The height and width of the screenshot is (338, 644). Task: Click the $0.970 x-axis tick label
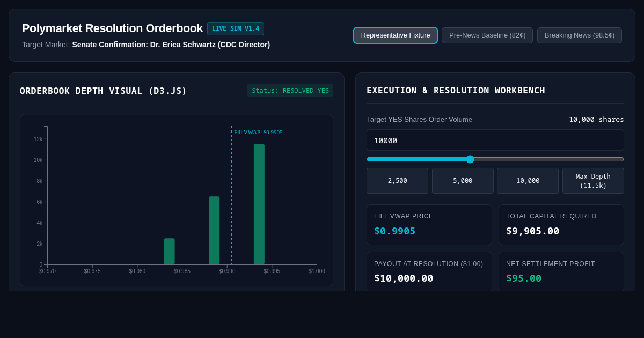[x=47, y=271]
